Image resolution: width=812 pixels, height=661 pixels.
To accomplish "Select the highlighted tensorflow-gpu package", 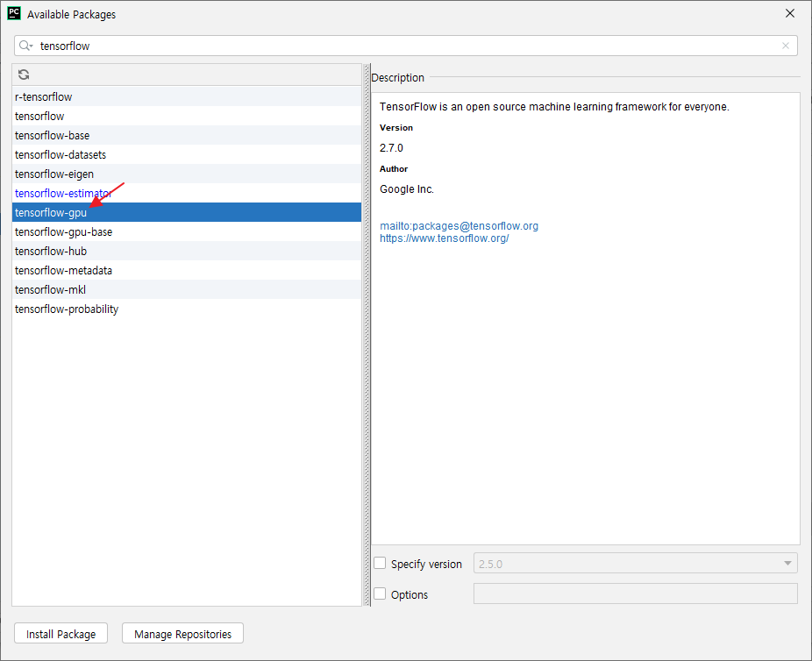I will click(x=187, y=212).
